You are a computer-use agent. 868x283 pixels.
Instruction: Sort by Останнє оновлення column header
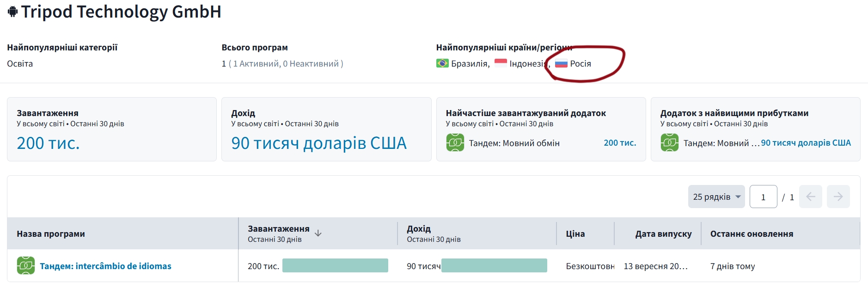[752, 234]
